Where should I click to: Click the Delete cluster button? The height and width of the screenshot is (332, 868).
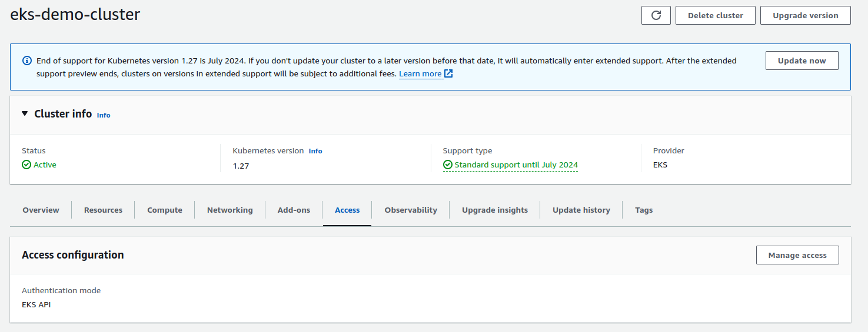716,15
